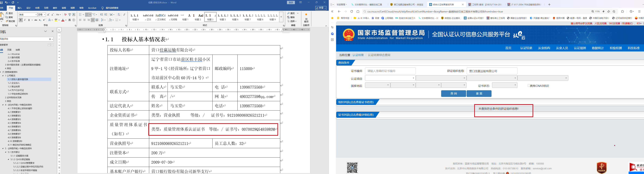Toggle Bold formatting in Word
The image size is (644, 174).
pos(21,20)
